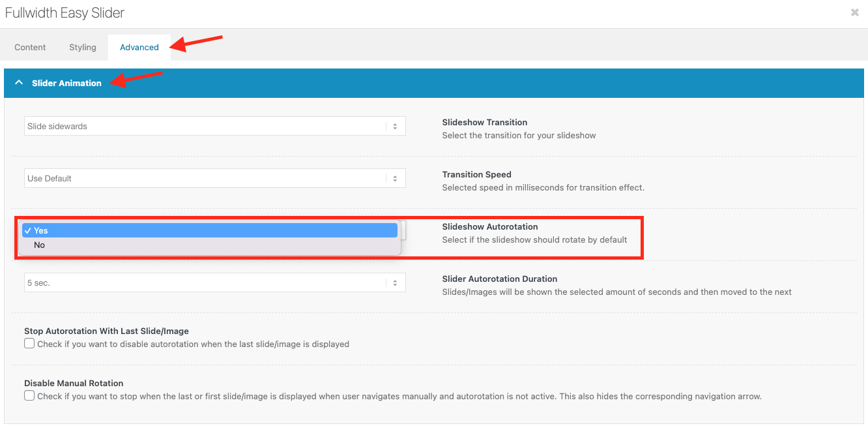
Task: Click the Slideshow Autorotation label
Action: point(490,226)
